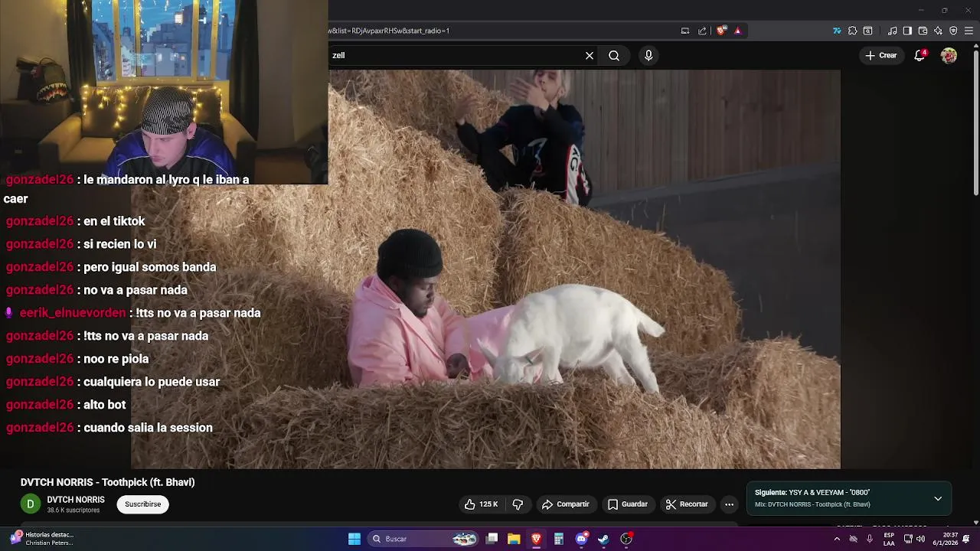Screen dimensions: 980x551
Task: Open the YouTube account avatar menu
Action: (x=949, y=55)
